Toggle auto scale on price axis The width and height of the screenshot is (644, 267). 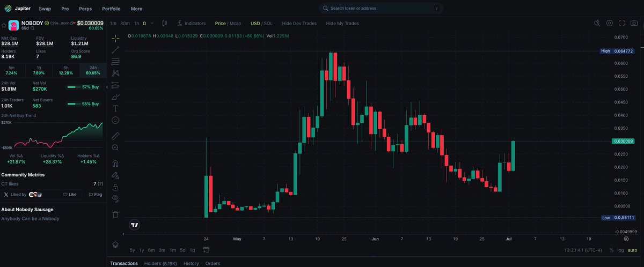[632, 250]
